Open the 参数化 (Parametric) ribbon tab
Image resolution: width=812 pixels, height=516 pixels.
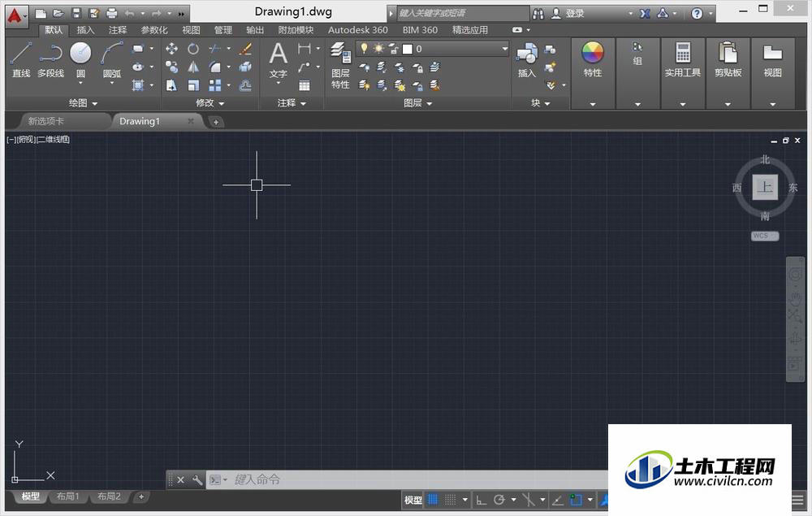(x=154, y=30)
